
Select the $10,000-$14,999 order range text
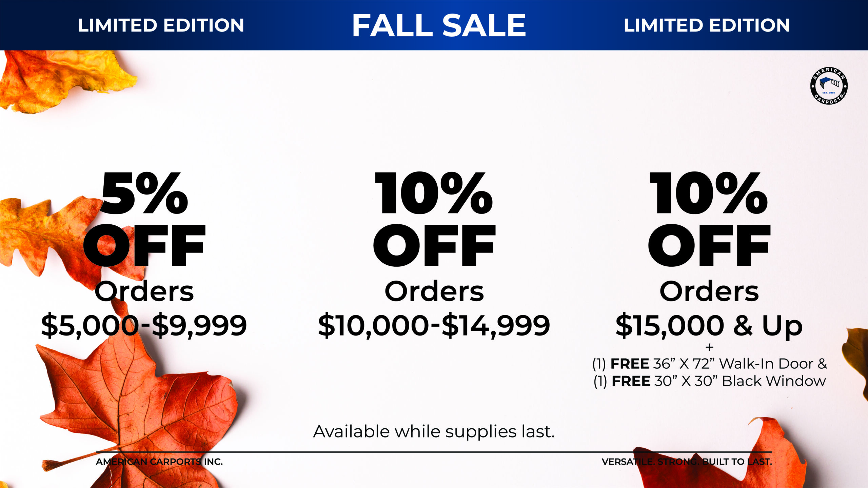click(434, 325)
